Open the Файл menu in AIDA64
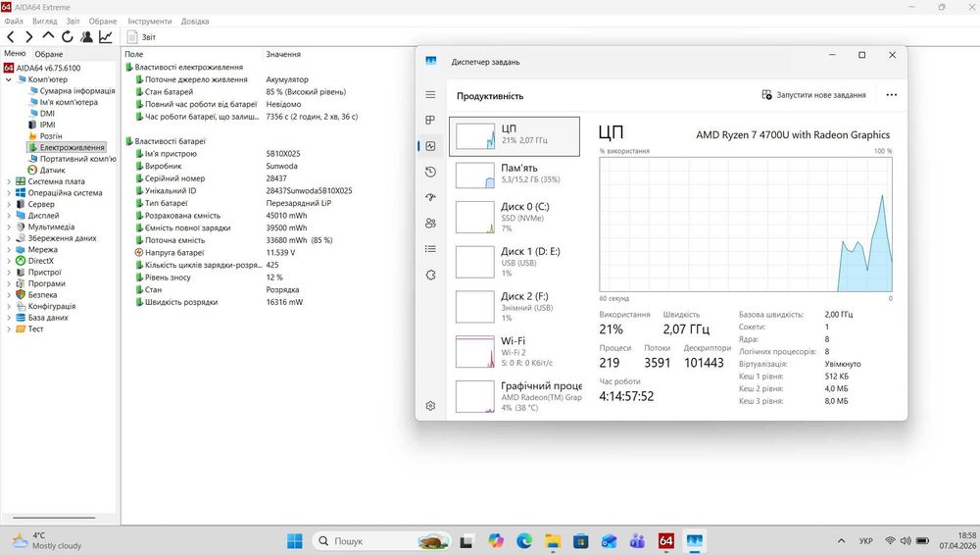 coord(14,22)
